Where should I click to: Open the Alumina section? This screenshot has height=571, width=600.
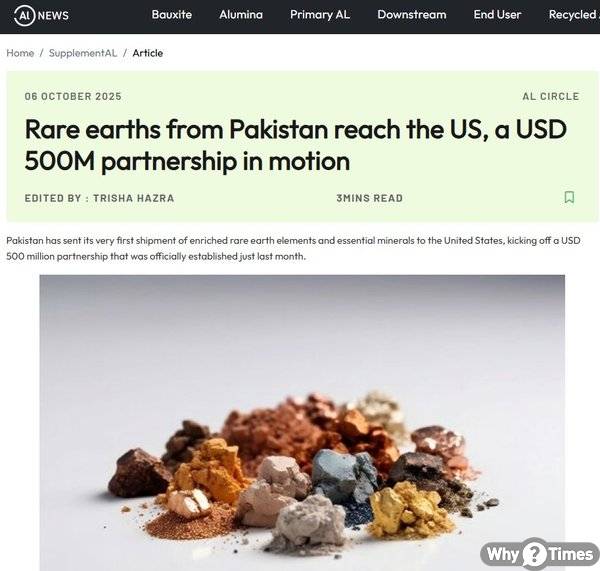tap(241, 15)
